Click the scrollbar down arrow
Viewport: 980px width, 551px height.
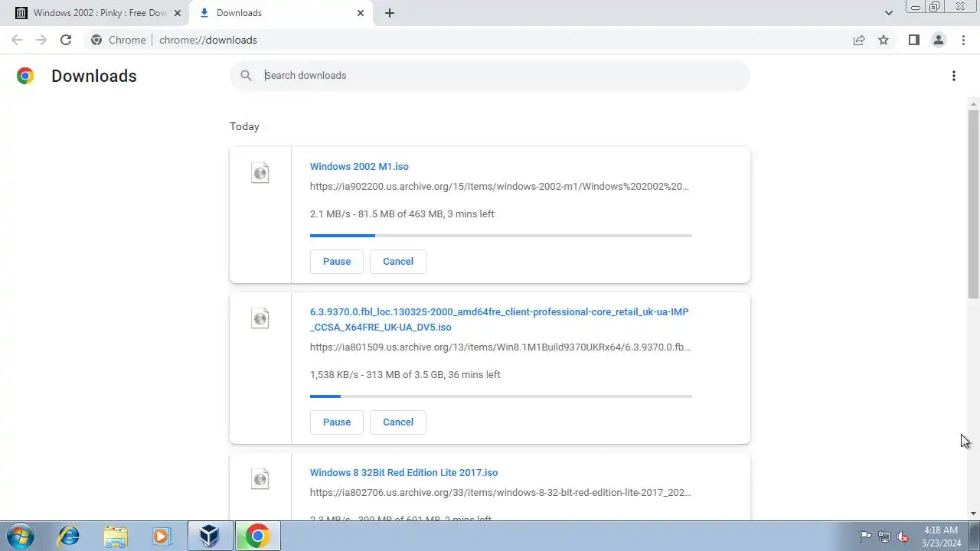point(974,514)
